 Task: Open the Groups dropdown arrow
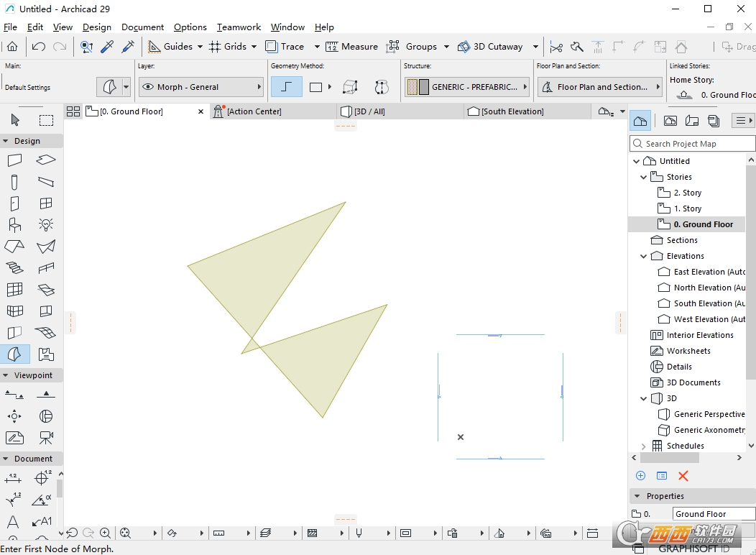click(x=446, y=47)
